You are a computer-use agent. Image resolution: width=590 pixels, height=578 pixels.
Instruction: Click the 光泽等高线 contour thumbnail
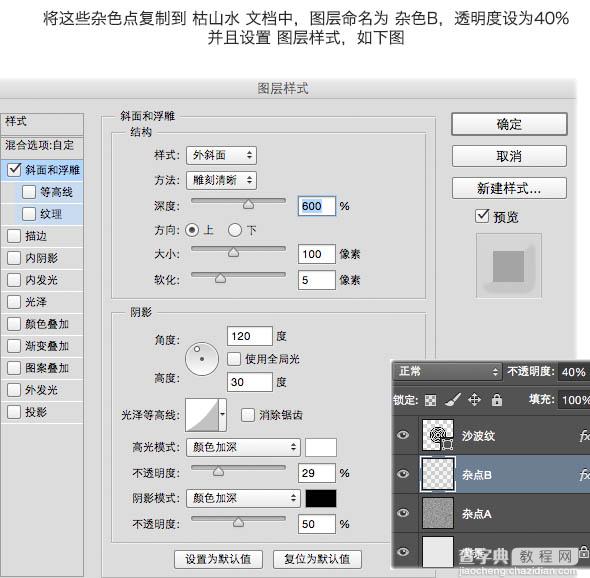[x=202, y=415]
